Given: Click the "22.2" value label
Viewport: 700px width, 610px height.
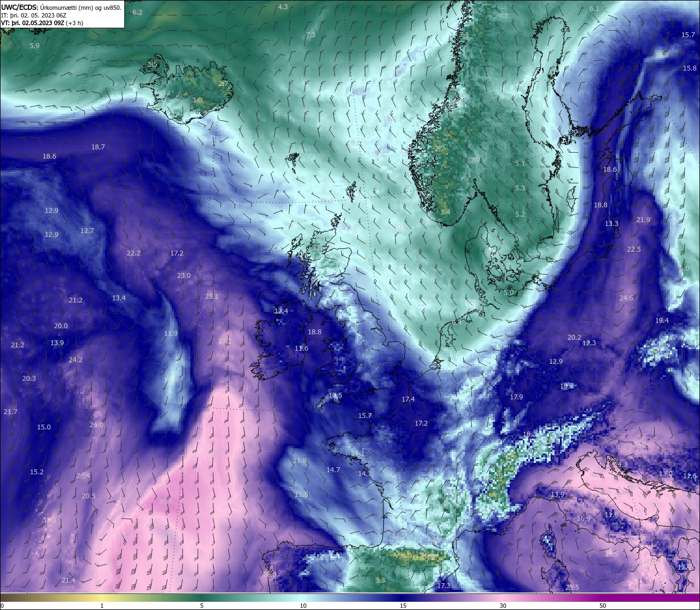Looking at the screenshot, I should [133, 253].
